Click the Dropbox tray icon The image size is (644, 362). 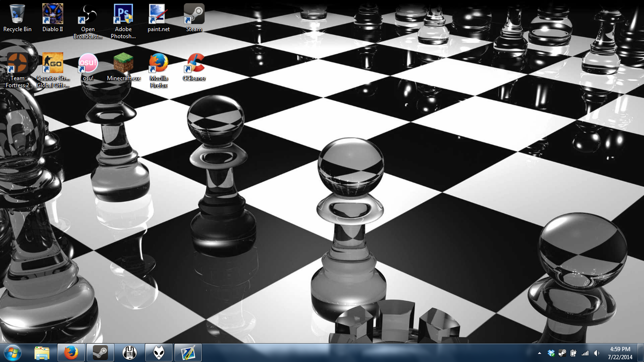coord(551,353)
